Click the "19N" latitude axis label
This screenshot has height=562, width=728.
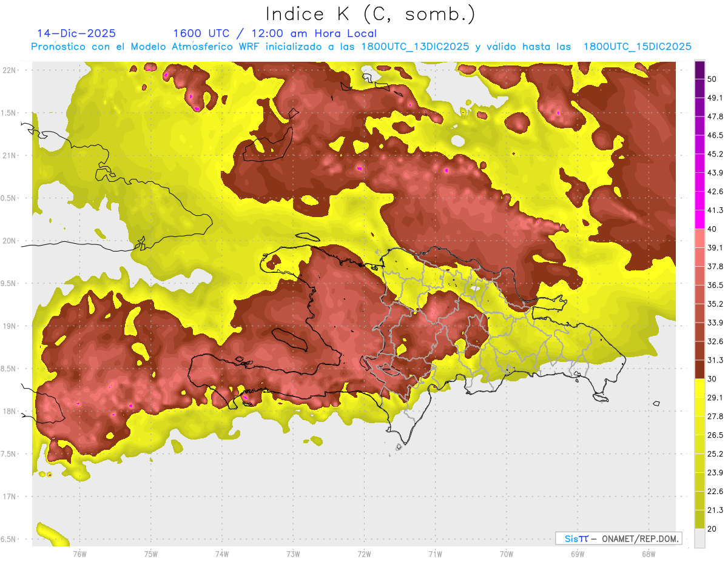pos(9,326)
